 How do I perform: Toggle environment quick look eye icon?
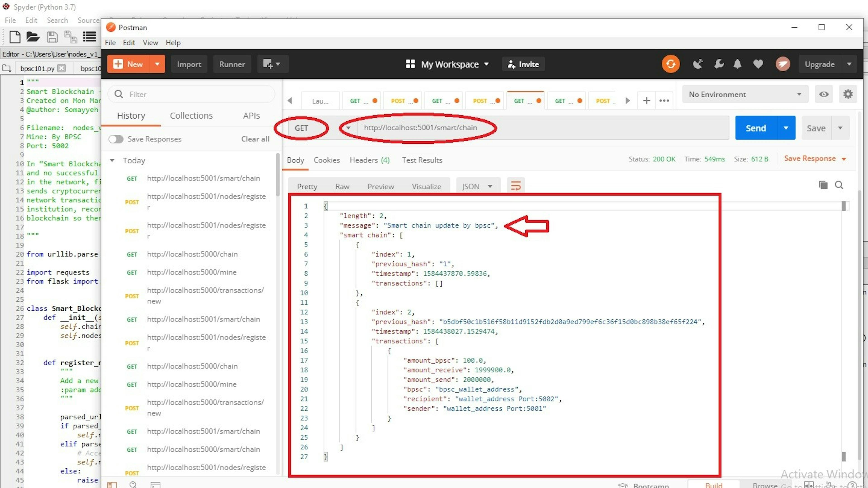[x=823, y=94]
